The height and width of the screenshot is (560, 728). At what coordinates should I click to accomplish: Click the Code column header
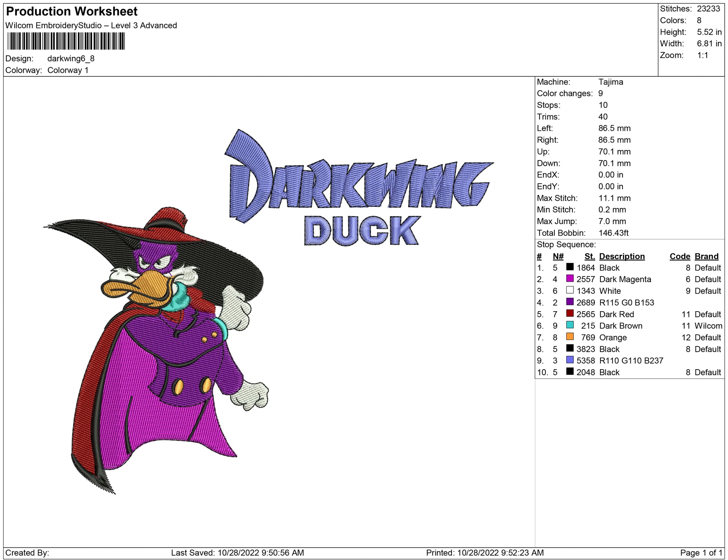[x=680, y=256]
